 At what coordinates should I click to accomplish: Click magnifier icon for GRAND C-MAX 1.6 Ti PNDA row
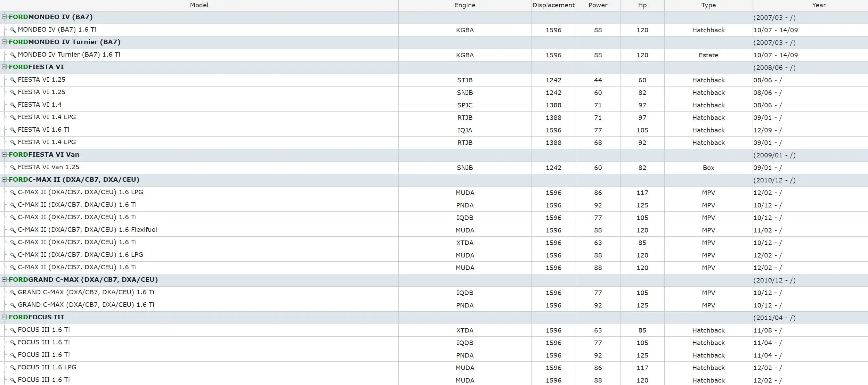[13, 305]
